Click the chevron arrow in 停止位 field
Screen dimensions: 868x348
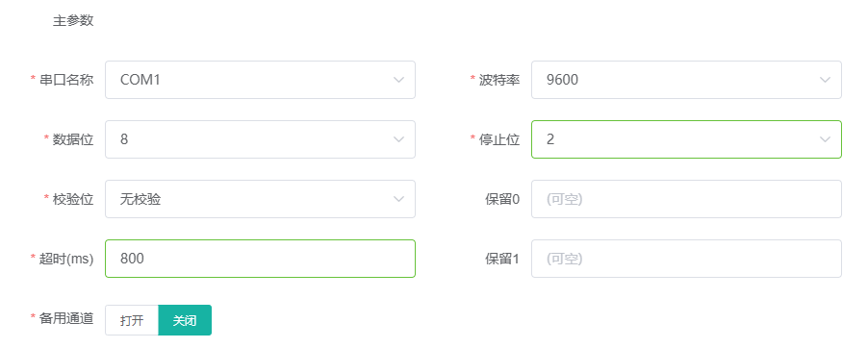[x=825, y=139]
